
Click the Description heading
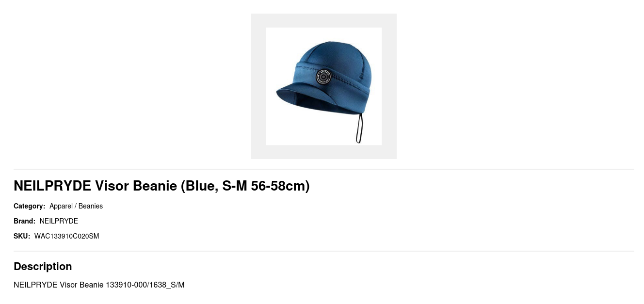(x=43, y=267)
